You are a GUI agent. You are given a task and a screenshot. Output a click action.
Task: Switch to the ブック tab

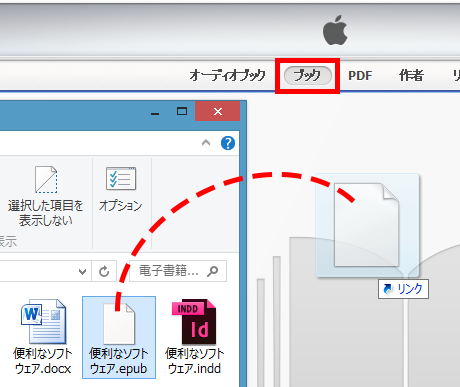point(307,76)
